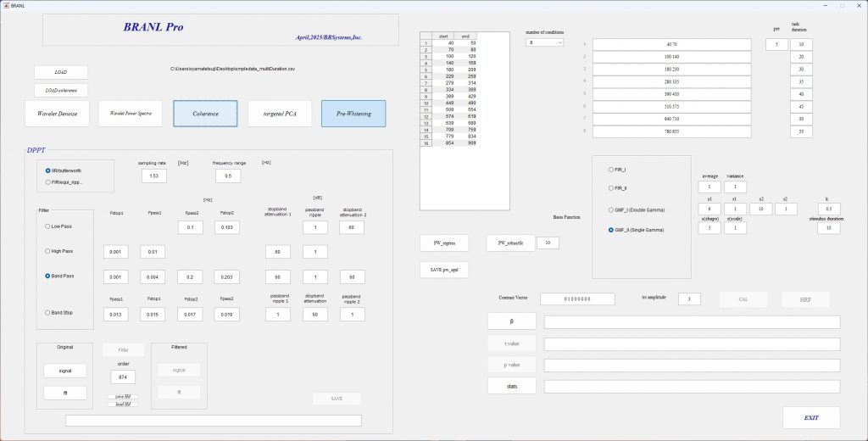The width and height of the screenshot is (868, 441).
Task: Click condition 5 field showing 390 430
Action: pos(672,94)
